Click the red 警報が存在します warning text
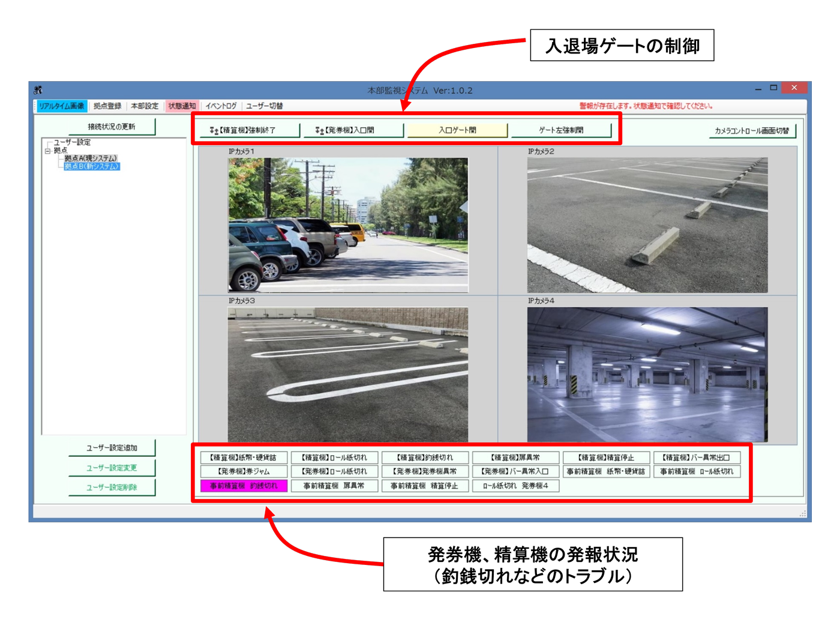The height and width of the screenshot is (625, 840). [646, 106]
